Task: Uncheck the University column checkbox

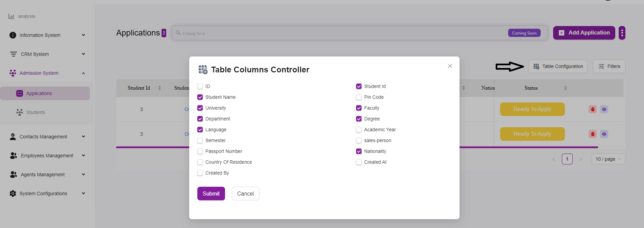Action: coord(200,108)
